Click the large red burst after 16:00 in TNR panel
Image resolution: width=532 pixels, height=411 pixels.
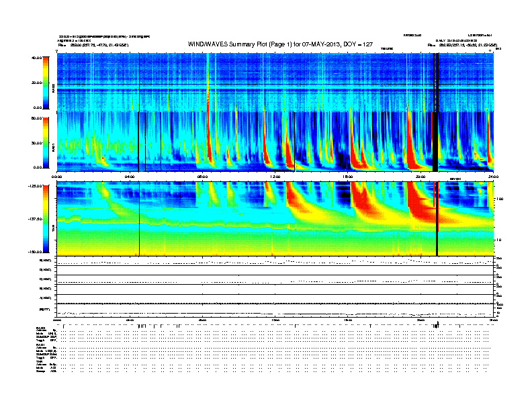[x=361, y=197]
